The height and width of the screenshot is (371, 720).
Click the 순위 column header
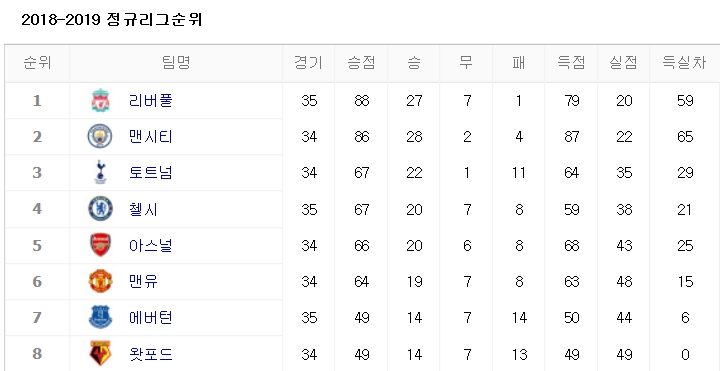click(x=37, y=63)
